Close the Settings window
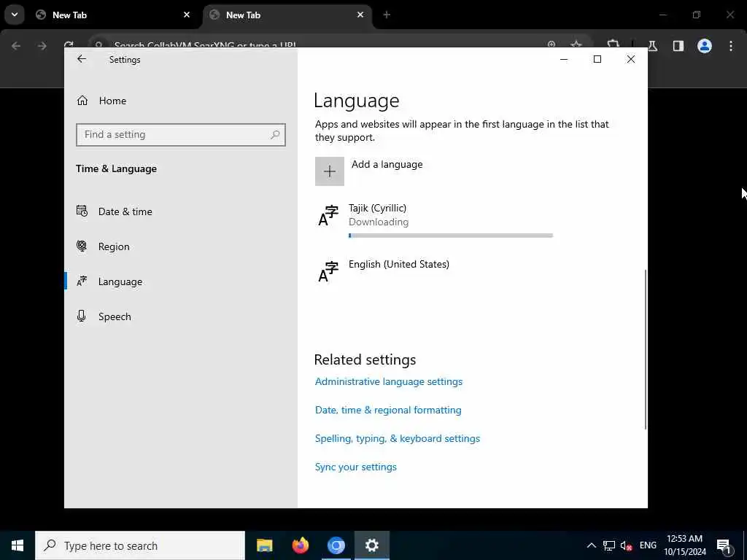 coord(631,59)
